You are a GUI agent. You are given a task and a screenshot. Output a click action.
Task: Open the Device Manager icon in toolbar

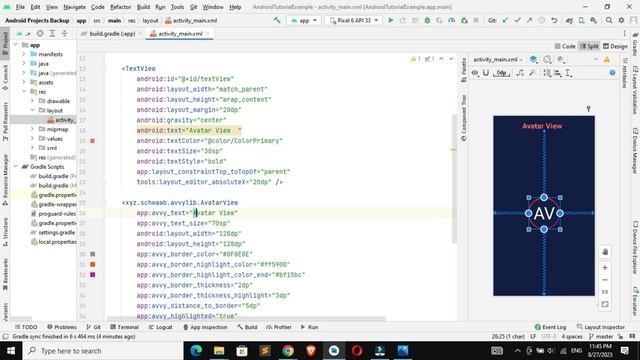click(x=581, y=20)
